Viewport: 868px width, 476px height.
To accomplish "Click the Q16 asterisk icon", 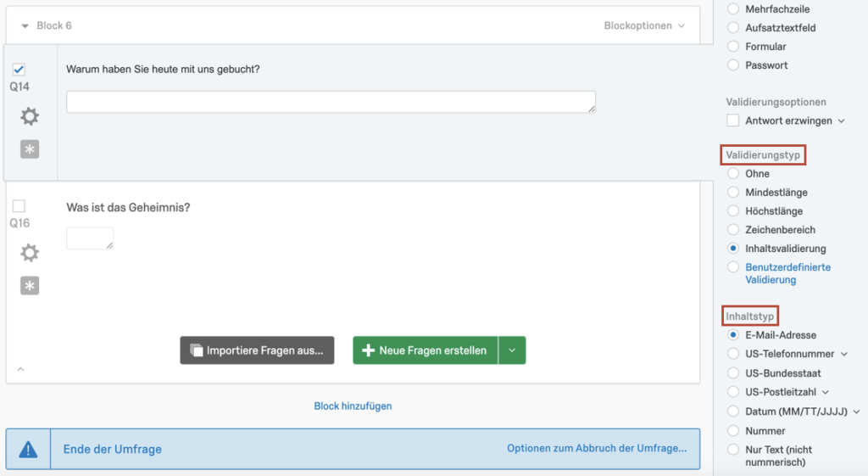I will pyautogui.click(x=30, y=285).
